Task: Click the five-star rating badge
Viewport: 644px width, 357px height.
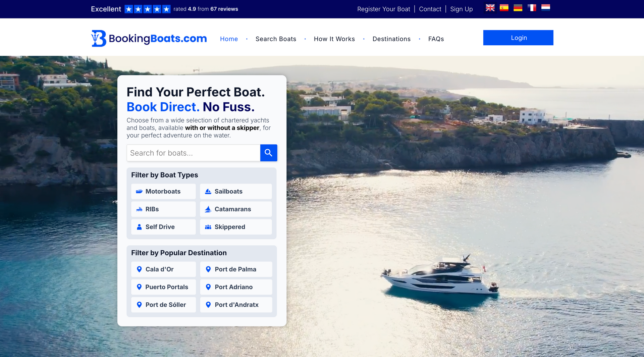Action: coord(148,9)
